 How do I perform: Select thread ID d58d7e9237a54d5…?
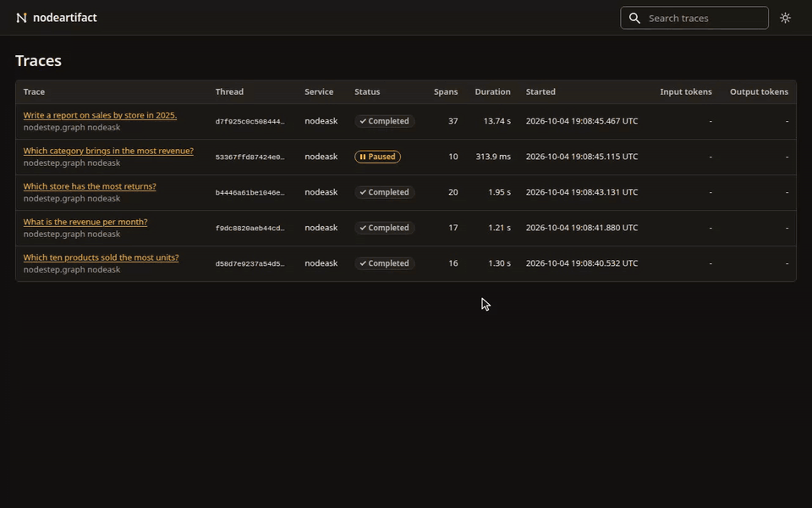250,263
